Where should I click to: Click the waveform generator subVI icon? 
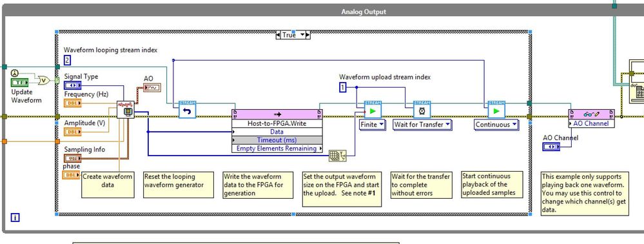(x=126, y=110)
